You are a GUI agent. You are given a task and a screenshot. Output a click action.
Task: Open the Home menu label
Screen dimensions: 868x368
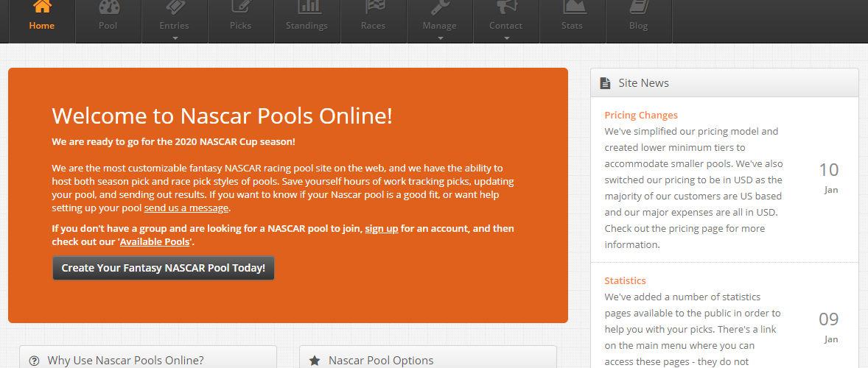42,26
